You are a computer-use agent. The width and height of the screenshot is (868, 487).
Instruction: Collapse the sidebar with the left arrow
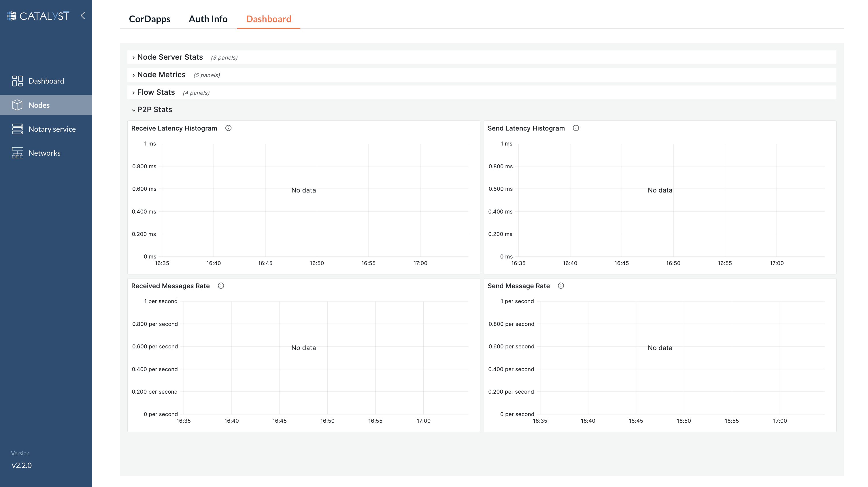83,16
